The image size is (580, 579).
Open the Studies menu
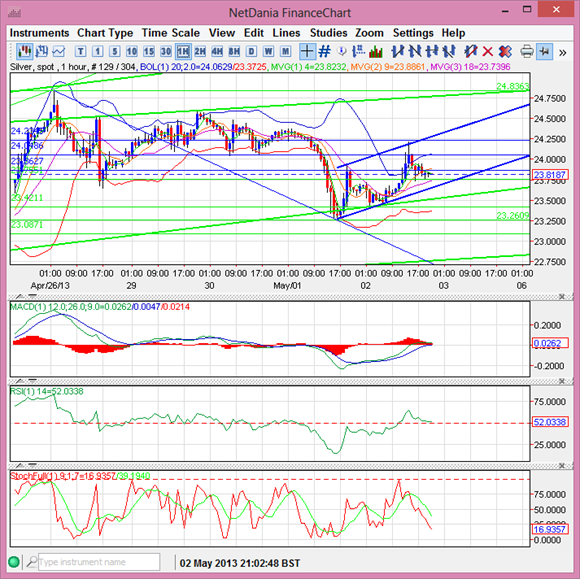(328, 33)
